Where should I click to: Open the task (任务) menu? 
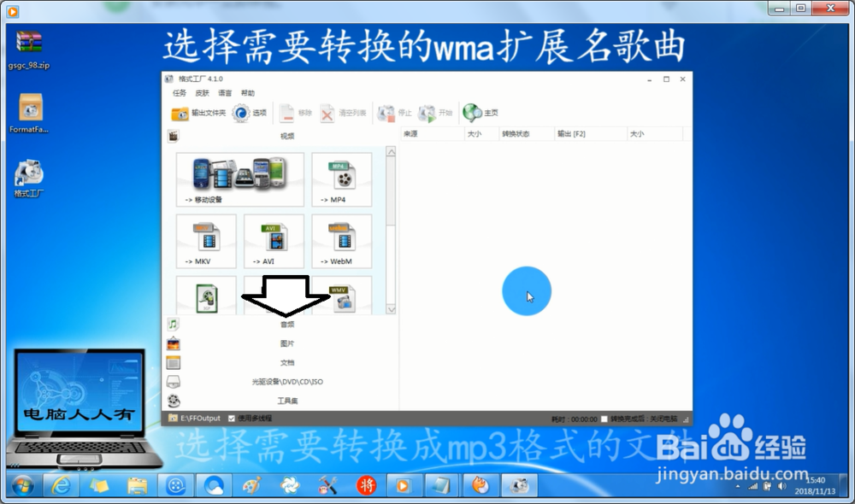point(180,93)
